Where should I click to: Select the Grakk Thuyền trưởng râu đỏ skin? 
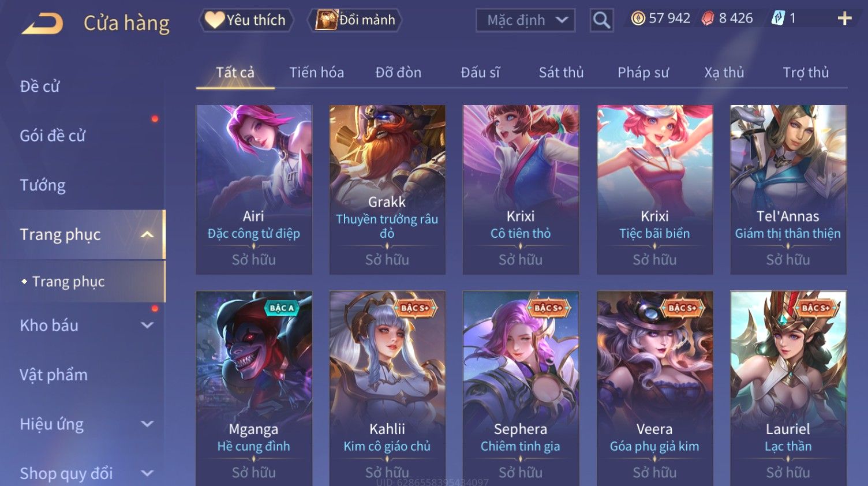(387, 189)
